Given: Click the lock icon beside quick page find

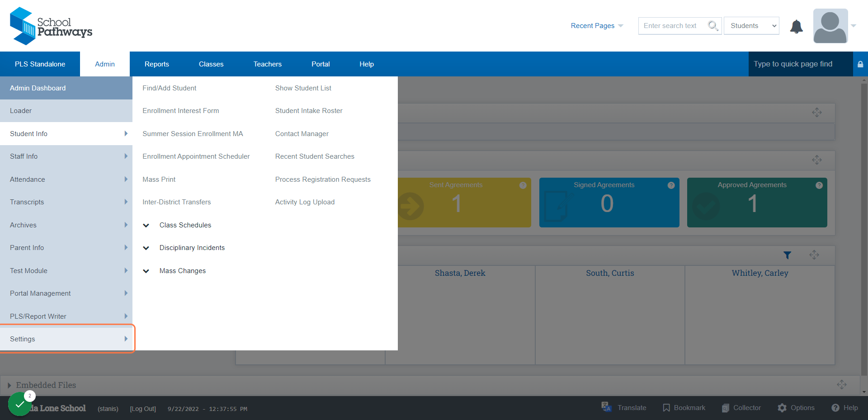Looking at the screenshot, I should 860,64.
